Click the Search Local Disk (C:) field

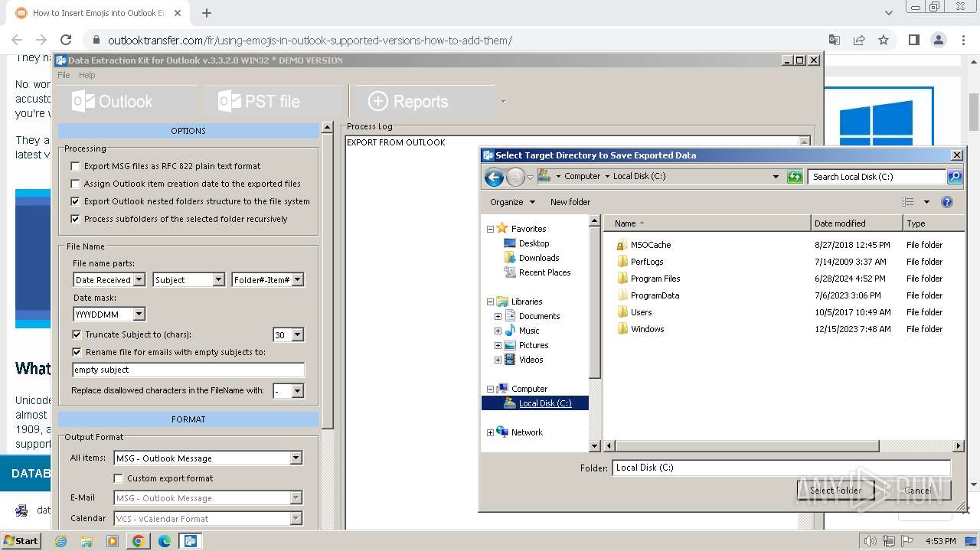(877, 177)
